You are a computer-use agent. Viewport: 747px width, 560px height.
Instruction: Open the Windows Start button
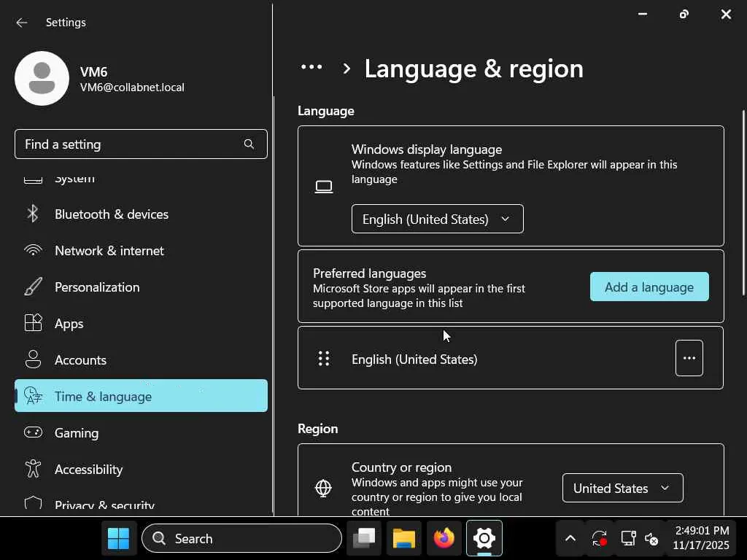(118, 539)
